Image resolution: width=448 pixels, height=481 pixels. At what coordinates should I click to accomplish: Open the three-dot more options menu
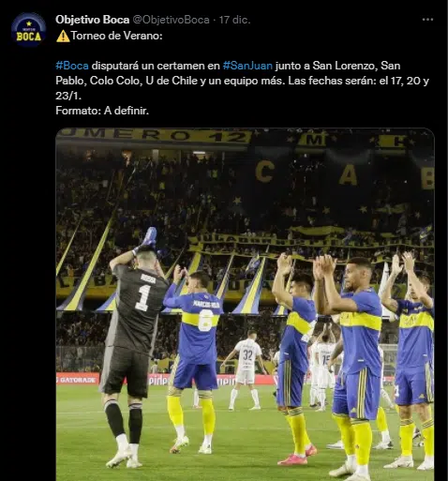point(427,20)
